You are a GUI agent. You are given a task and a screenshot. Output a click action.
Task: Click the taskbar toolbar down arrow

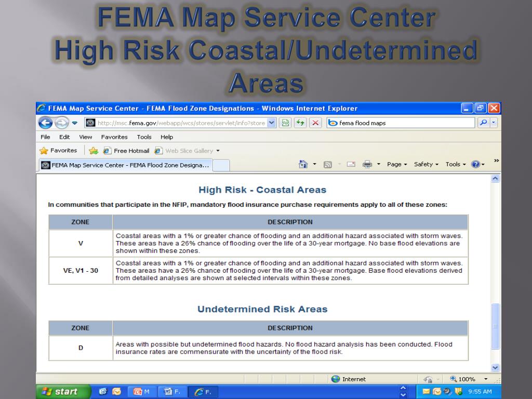coord(403,395)
